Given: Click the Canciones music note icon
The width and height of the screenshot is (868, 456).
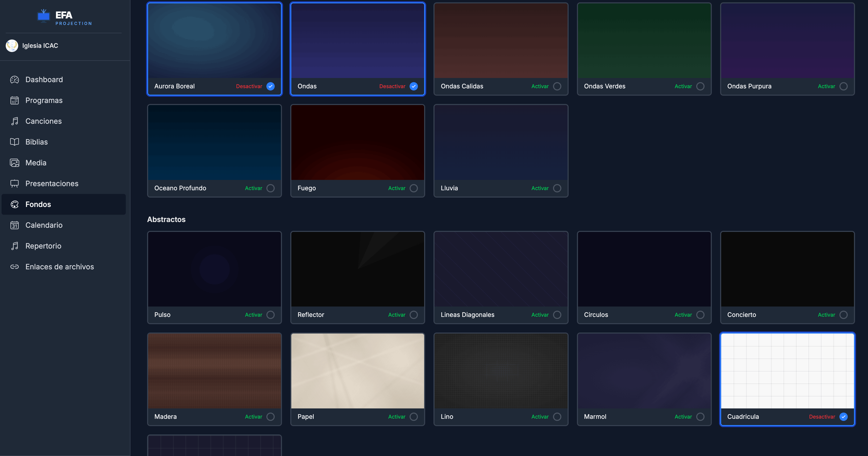Looking at the screenshot, I should (x=15, y=121).
